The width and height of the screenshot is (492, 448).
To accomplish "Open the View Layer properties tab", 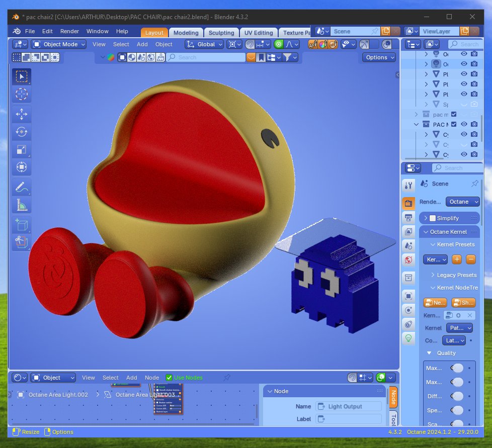I will point(408,232).
